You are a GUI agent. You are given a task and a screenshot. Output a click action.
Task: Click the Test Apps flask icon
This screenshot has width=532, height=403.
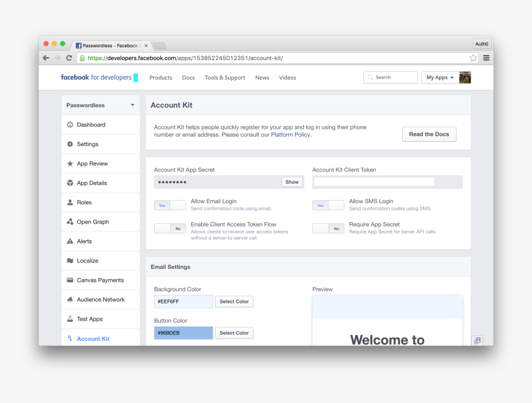coord(70,319)
